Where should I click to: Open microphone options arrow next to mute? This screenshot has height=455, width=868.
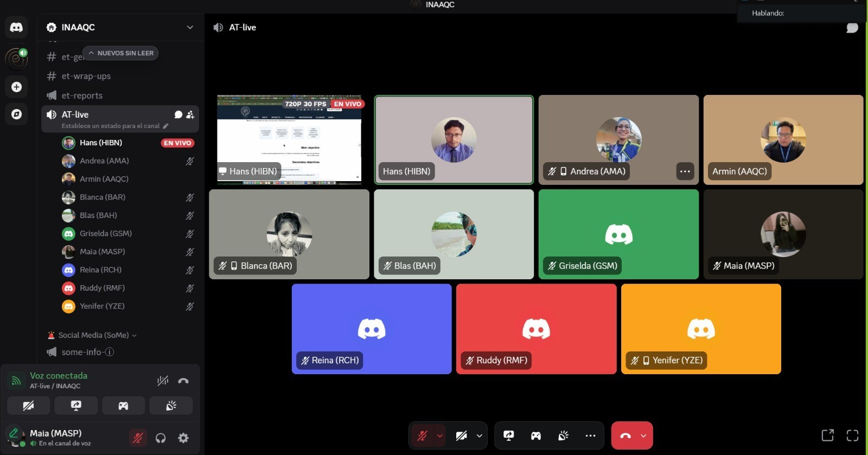440,435
